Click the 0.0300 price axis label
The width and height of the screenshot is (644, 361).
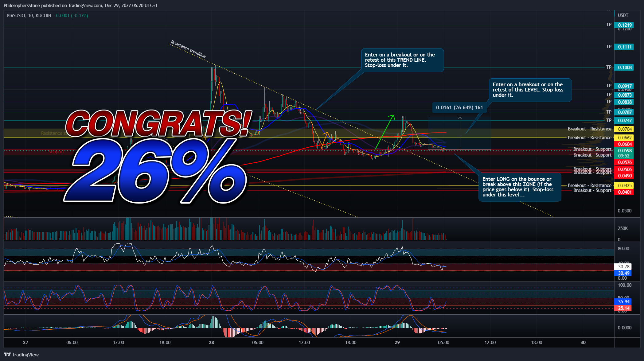(625, 211)
